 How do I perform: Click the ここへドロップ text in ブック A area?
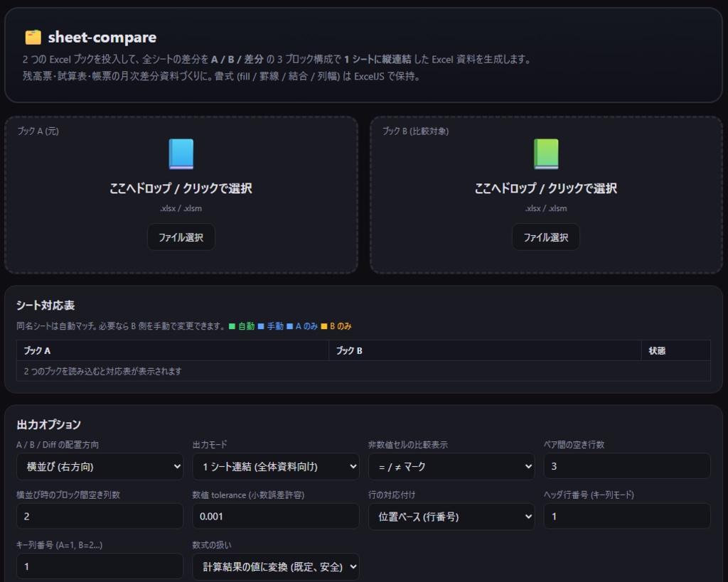click(x=180, y=188)
